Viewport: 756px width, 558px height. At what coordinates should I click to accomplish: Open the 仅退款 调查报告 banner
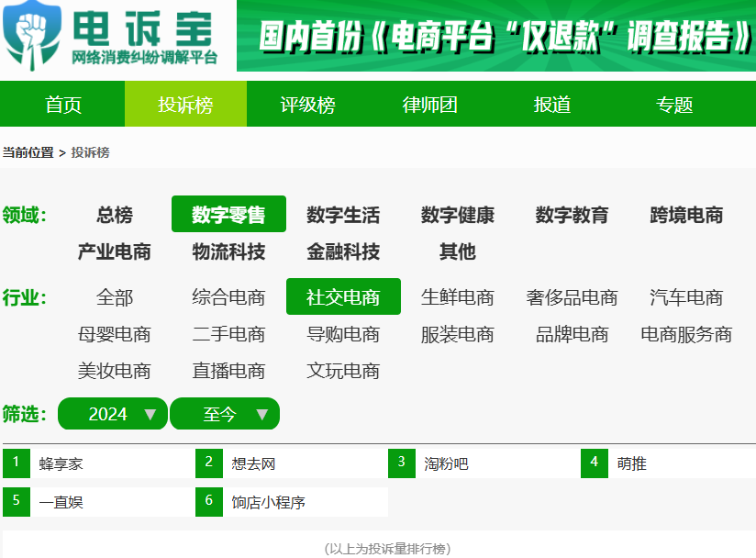tap(496, 36)
